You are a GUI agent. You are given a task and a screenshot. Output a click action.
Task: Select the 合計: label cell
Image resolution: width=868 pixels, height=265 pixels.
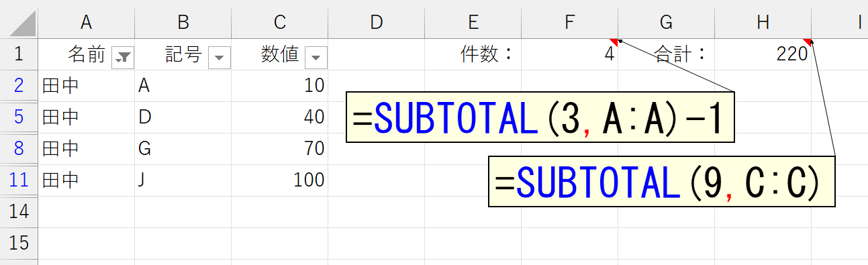pos(666,54)
